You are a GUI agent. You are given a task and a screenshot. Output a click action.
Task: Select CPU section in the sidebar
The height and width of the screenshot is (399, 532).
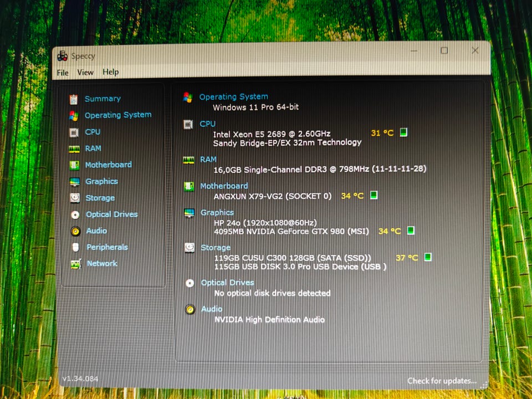[93, 132]
